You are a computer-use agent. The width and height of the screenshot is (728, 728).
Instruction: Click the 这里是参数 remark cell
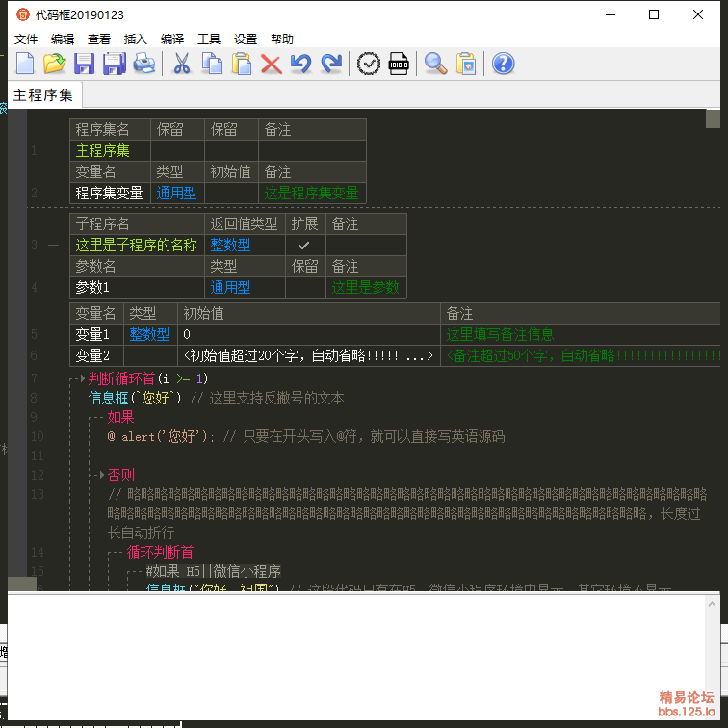(366, 287)
